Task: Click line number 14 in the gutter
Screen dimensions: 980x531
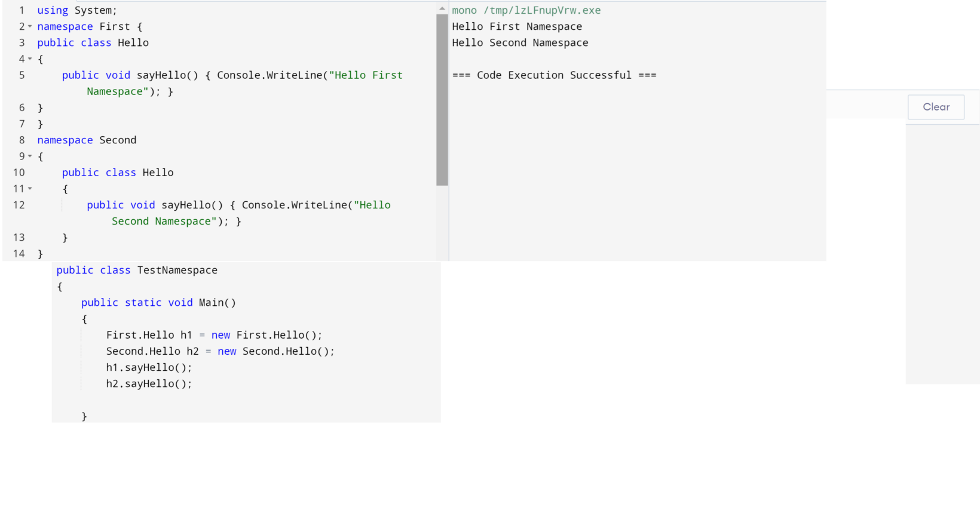Action: 19,254
